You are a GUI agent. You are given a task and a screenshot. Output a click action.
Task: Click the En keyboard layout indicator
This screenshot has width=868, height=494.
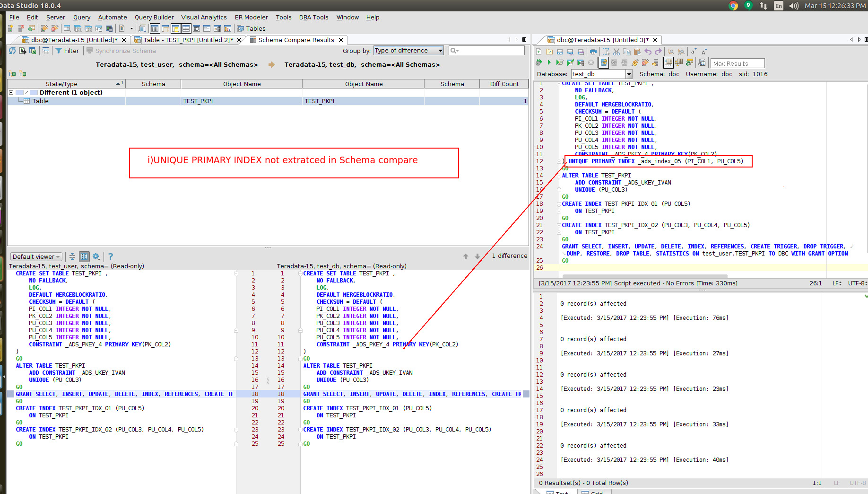point(778,6)
